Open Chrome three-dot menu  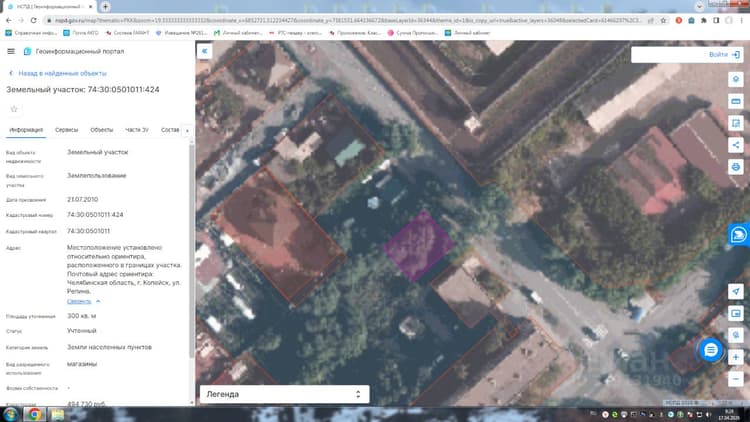(741, 20)
